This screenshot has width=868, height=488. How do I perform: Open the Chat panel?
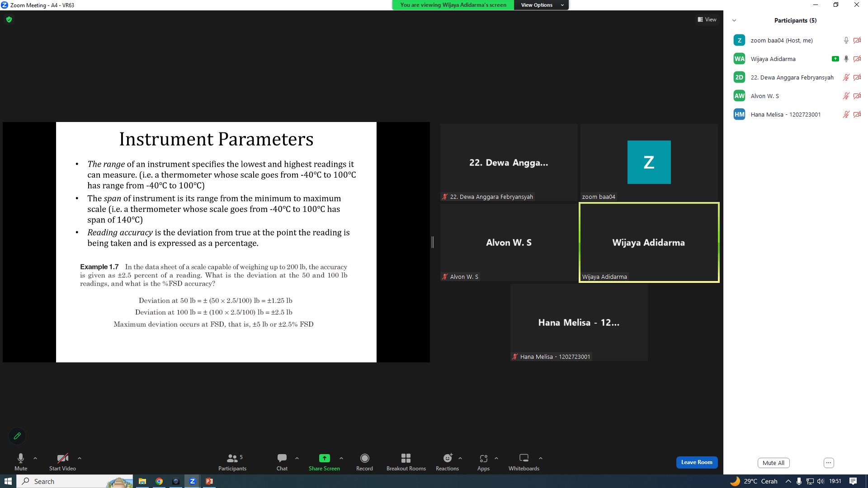[282, 462]
